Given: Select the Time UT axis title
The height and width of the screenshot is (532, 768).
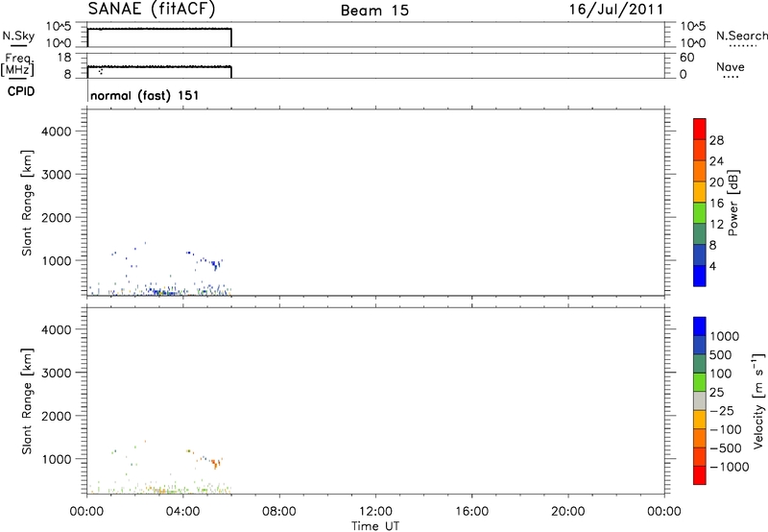Looking at the screenshot, I should (375, 526).
